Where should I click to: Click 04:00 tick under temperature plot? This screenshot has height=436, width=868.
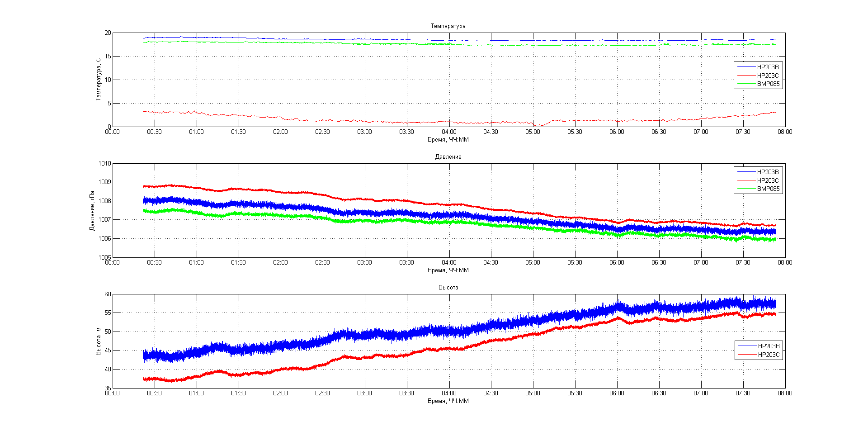(449, 132)
